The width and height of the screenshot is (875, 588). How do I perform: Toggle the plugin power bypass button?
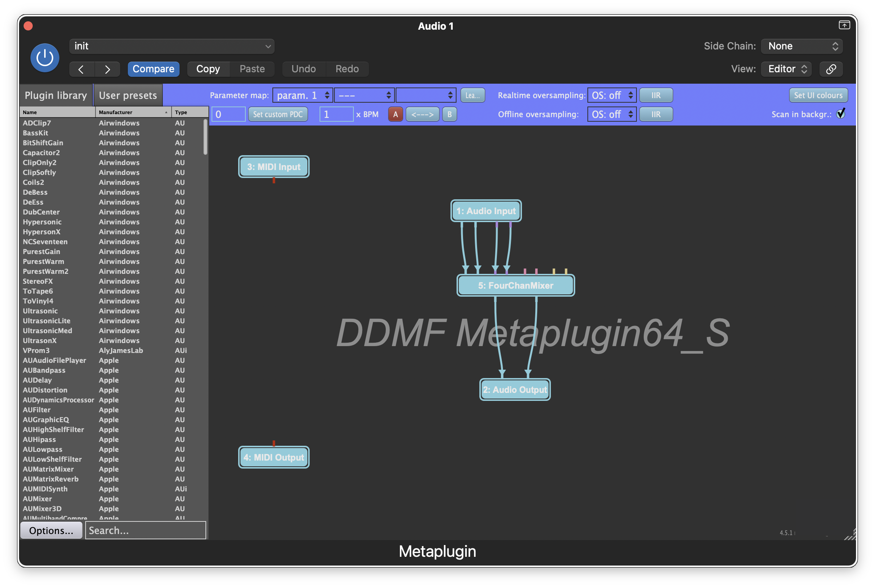(x=45, y=58)
